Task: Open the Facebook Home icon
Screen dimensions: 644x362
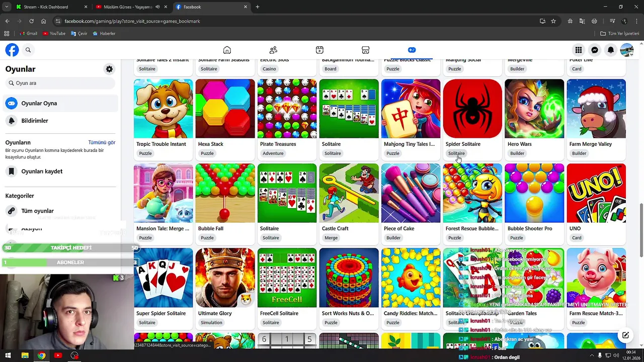Action: point(227,50)
